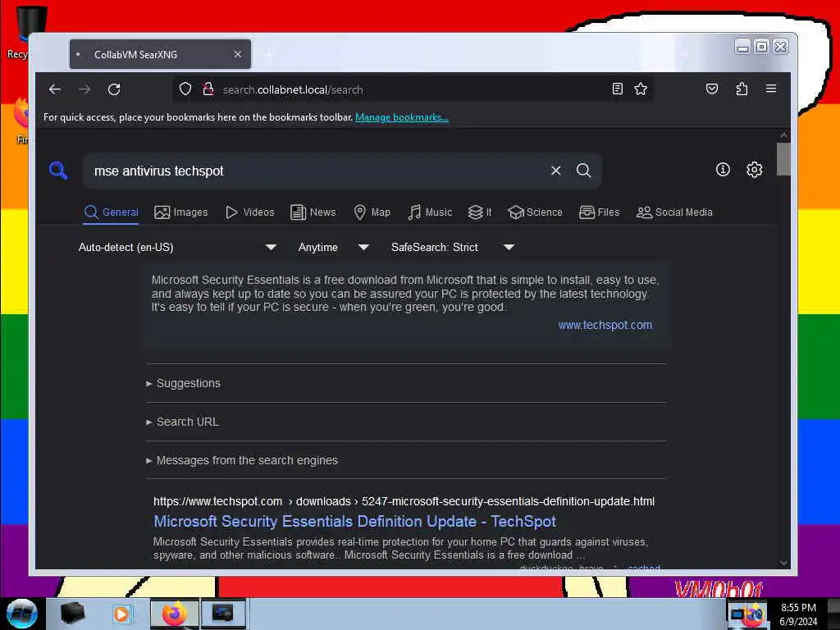
Task: Open Microsoft Security Essentials Definition Update result
Action: click(354, 521)
